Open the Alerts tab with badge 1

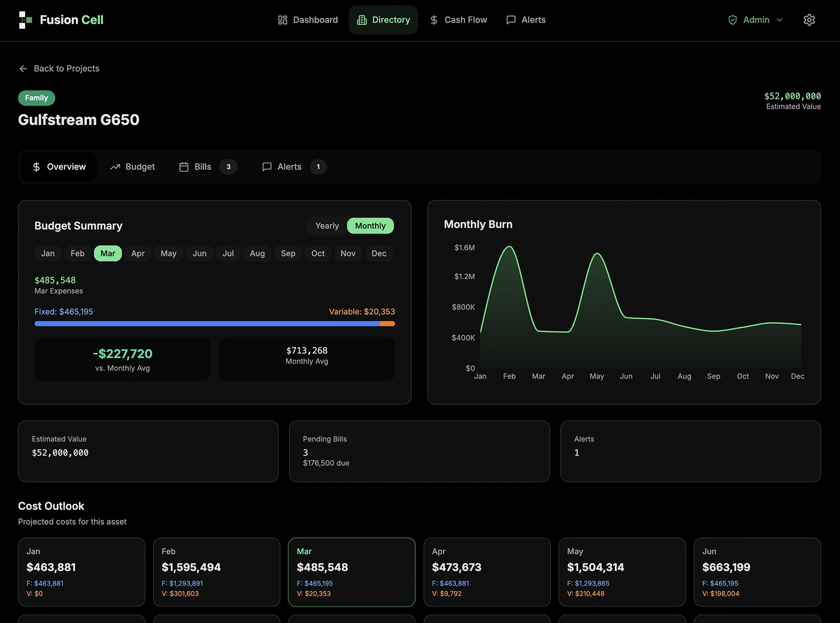coord(295,167)
